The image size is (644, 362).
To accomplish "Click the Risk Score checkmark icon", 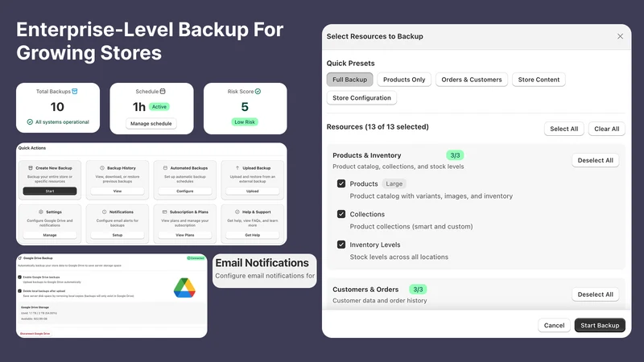I will pyautogui.click(x=258, y=91).
